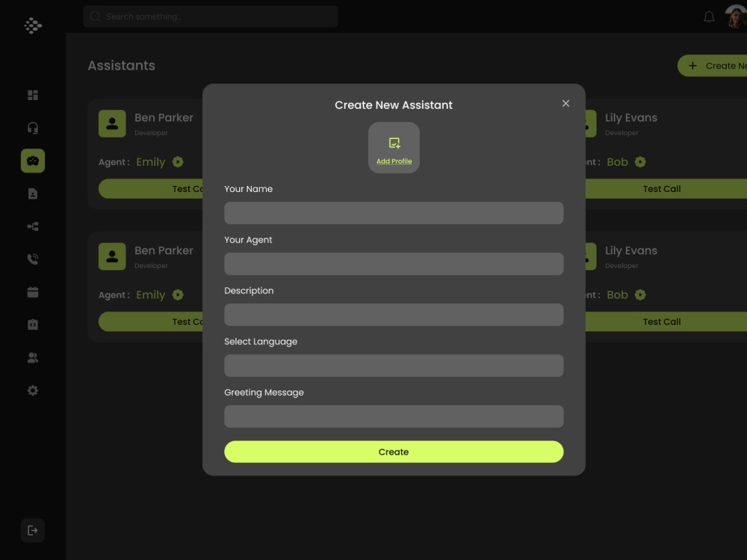747x560 pixels.
Task: Click the app logo in the sidebar
Action: (33, 25)
